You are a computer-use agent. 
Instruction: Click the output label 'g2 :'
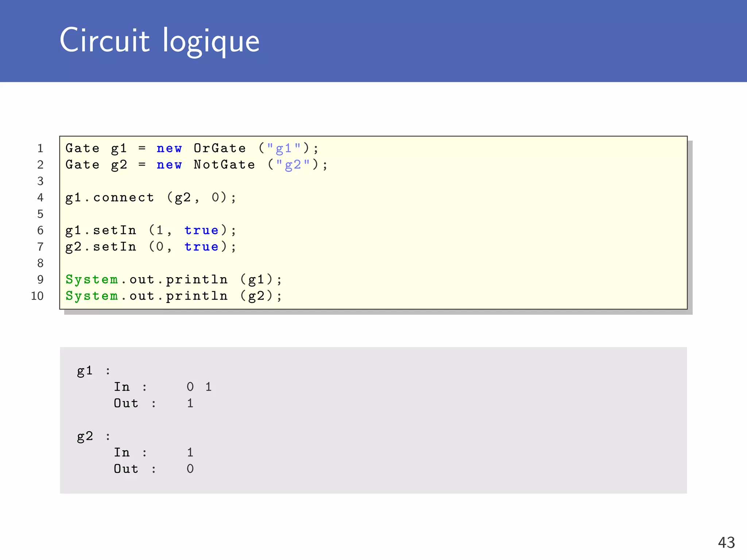pyautogui.click(x=93, y=437)
